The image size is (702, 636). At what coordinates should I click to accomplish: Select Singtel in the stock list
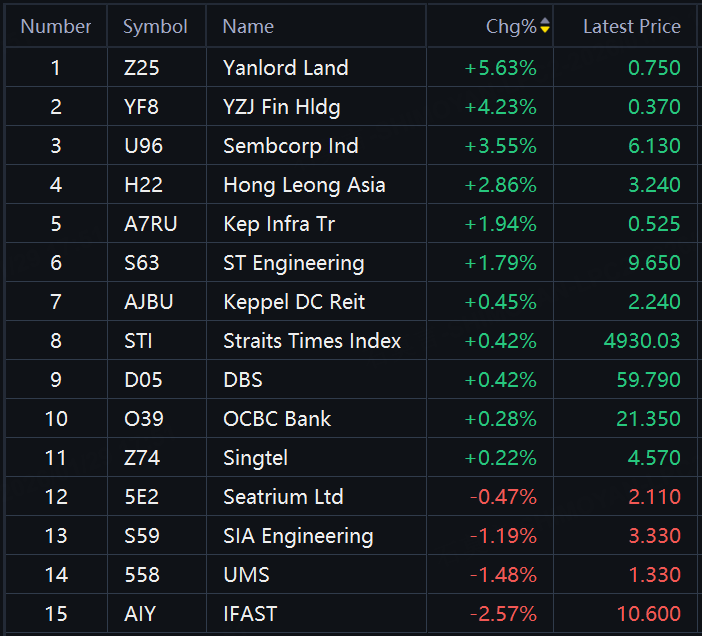255,458
